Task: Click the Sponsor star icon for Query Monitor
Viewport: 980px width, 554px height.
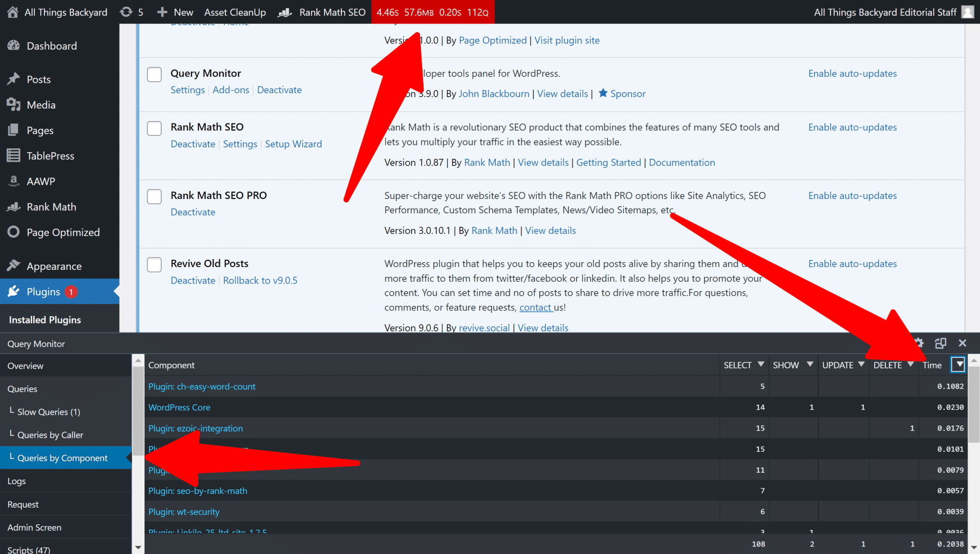Action: tap(603, 93)
